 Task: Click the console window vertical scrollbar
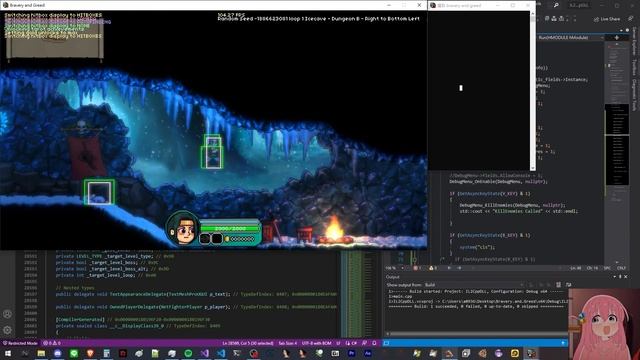[x=532, y=91]
